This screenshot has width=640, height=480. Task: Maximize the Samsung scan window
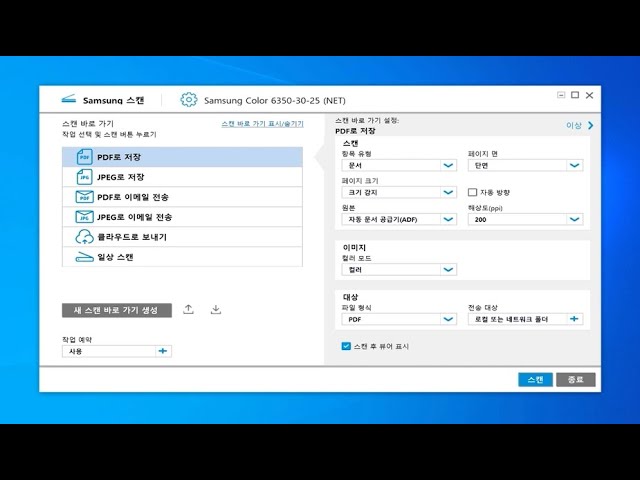coord(575,95)
